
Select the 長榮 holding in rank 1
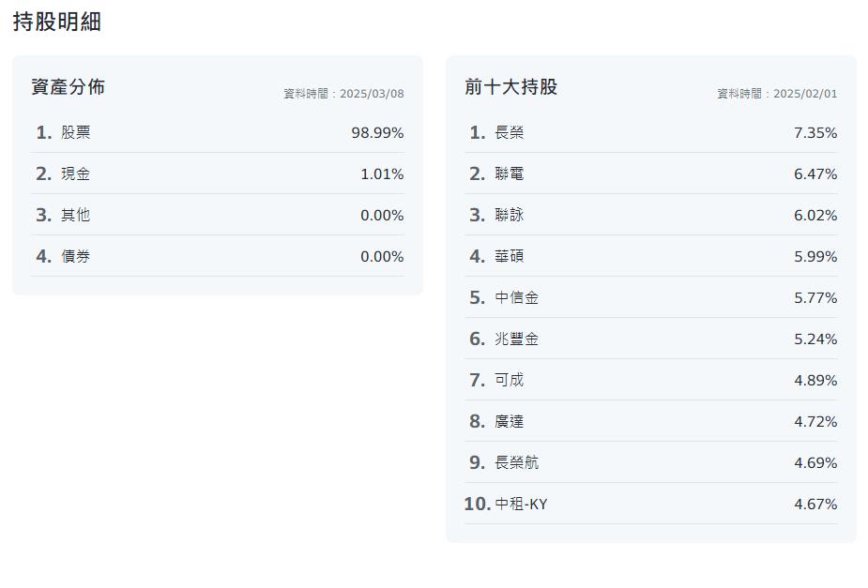510,133
